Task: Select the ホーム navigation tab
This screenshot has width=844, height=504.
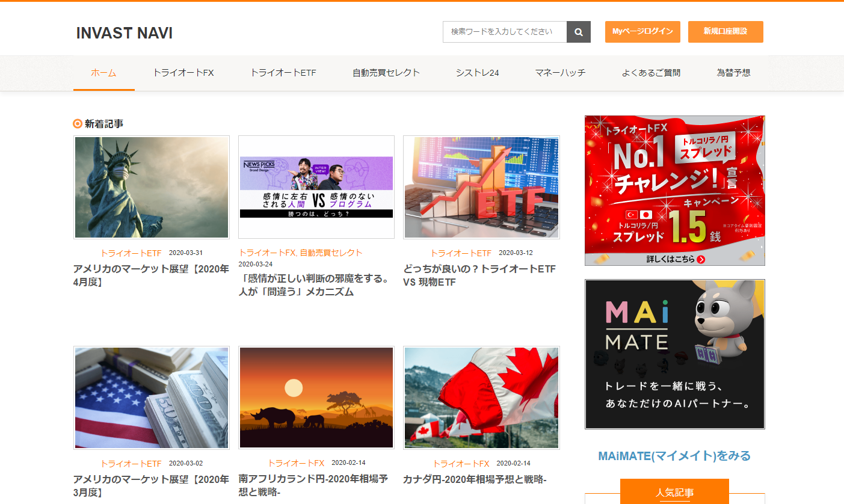Action: 103,73
